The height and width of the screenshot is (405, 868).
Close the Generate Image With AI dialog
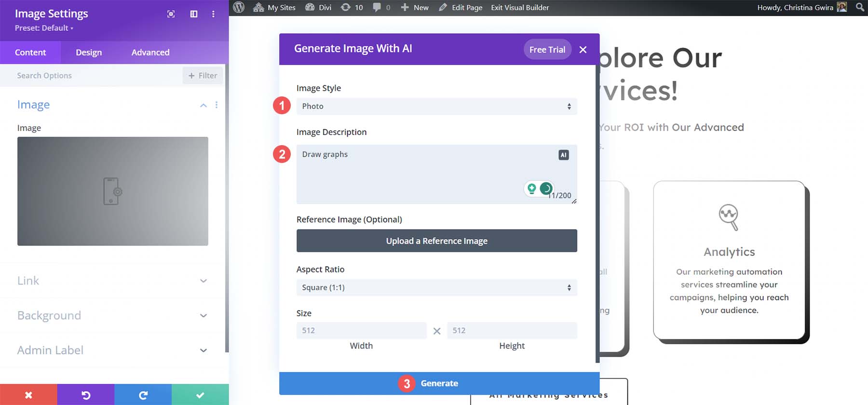pos(583,50)
